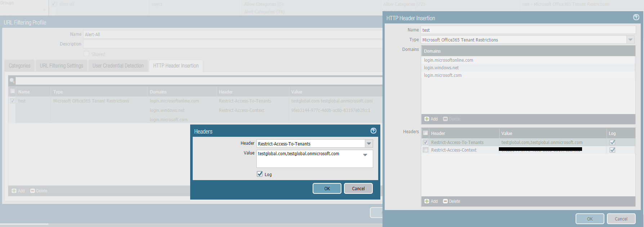Select login.microsoftonline.com in the Domains list
644x227 pixels.
448,60
